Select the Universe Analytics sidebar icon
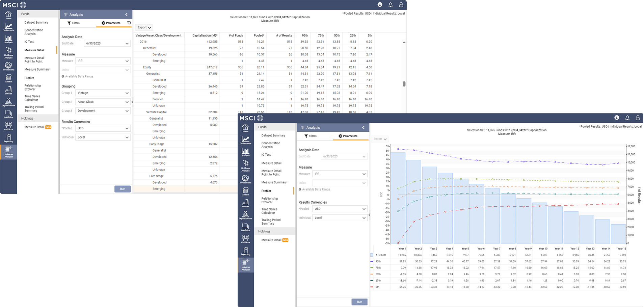Viewport: 644px width, 307px height. coord(8,152)
